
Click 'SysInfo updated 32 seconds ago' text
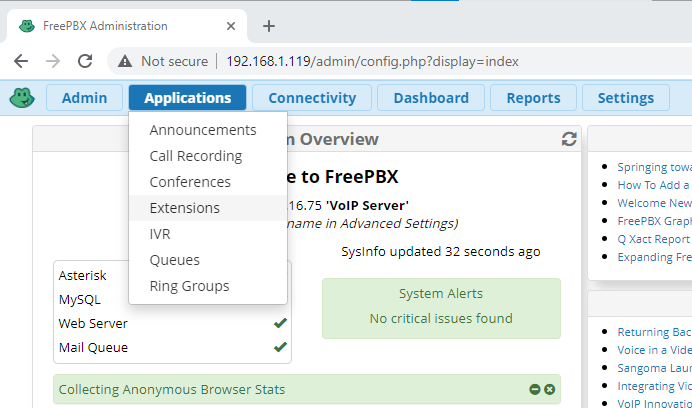[440, 252]
